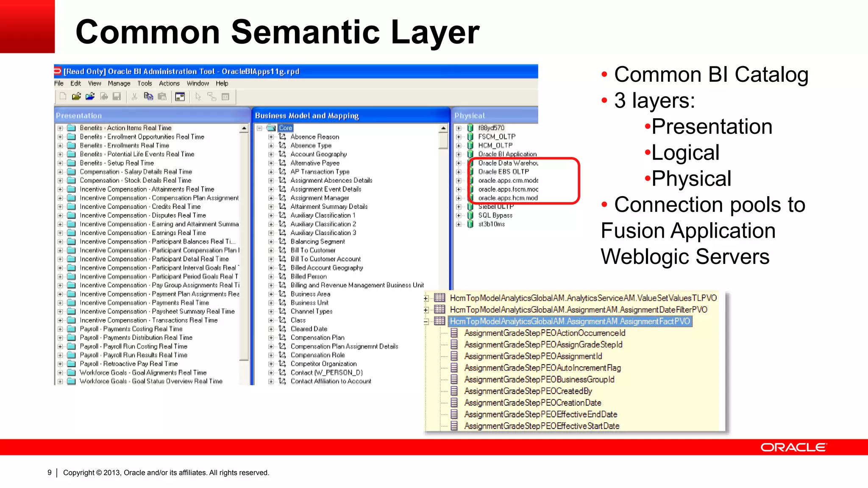Click the Physical Diagram toolbar icon
Viewport: 868px width, 488px height.
pyautogui.click(x=180, y=97)
